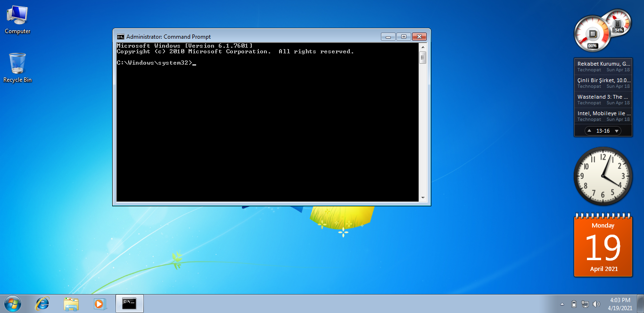Click the 'Microsoft Windows [Version 6.1.7601]' line
The image size is (644, 313).
(184, 46)
